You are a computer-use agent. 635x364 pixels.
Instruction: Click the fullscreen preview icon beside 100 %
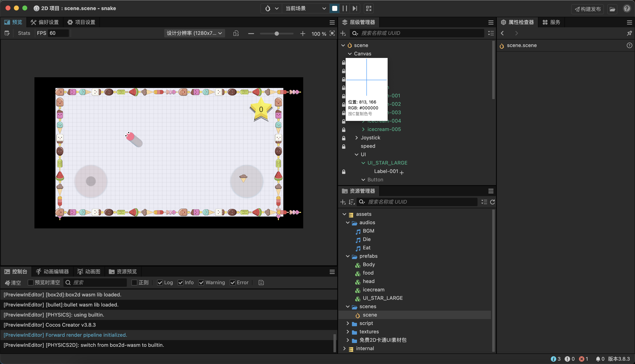[332, 33]
